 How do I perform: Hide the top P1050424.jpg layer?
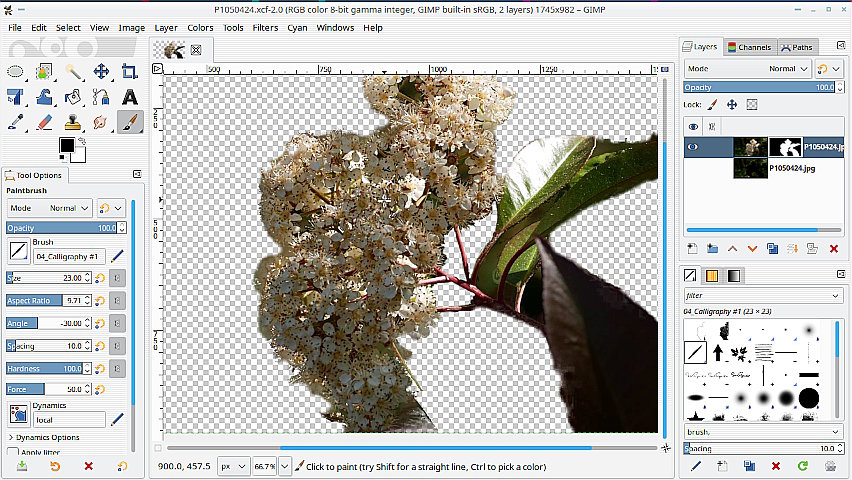pos(694,147)
